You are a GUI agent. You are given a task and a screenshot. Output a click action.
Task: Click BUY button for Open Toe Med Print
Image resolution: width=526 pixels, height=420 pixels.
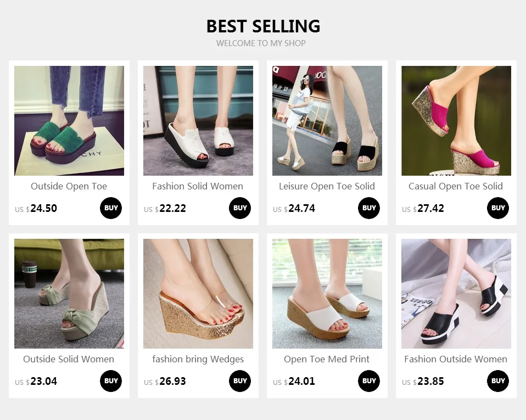[369, 381]
